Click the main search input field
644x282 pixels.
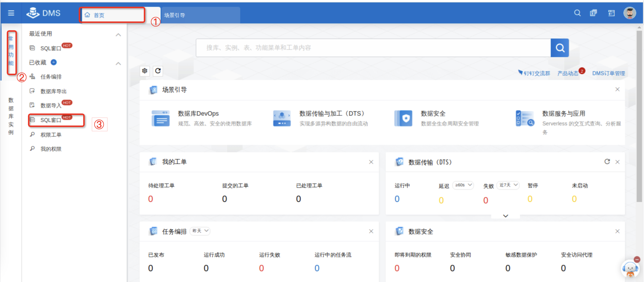tap(373, 48)
